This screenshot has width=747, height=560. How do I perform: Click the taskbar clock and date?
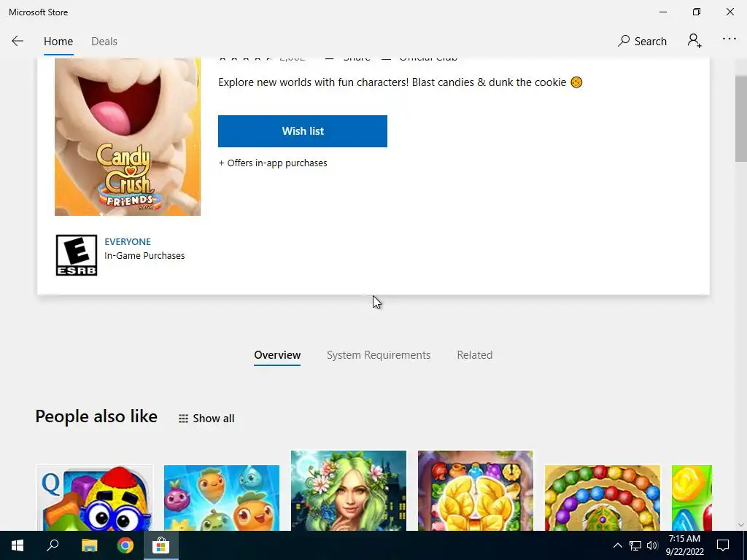pos(684,545)
